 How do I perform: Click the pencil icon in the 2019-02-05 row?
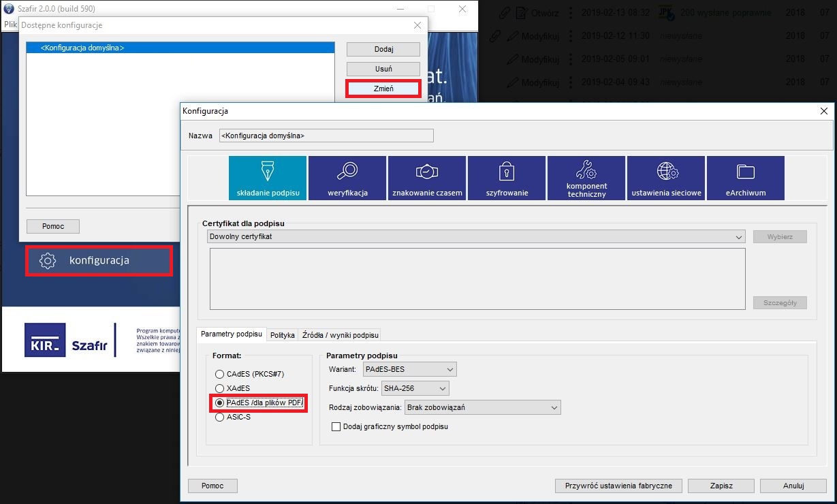click(x=512, y=59)
